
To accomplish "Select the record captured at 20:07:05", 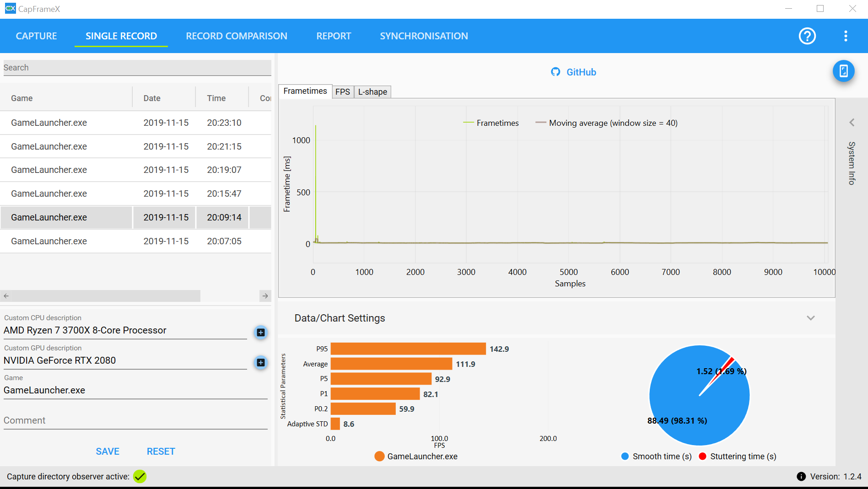I will coord(135,241).
